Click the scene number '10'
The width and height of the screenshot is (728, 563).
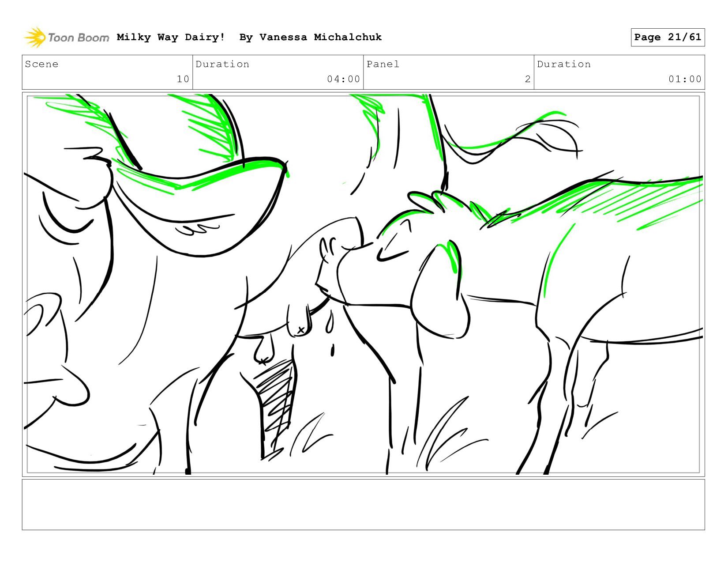[x=183, y=79]
